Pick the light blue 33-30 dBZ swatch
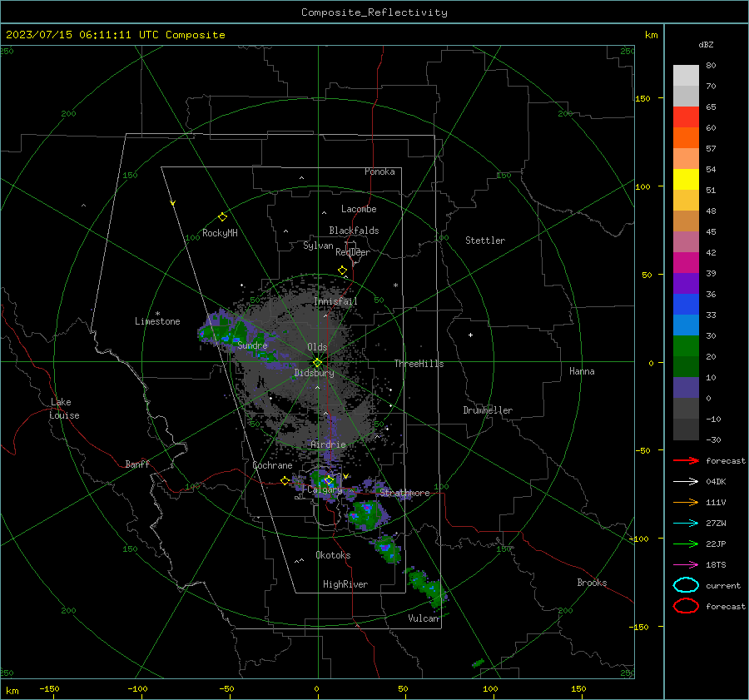 click(686, 325)
